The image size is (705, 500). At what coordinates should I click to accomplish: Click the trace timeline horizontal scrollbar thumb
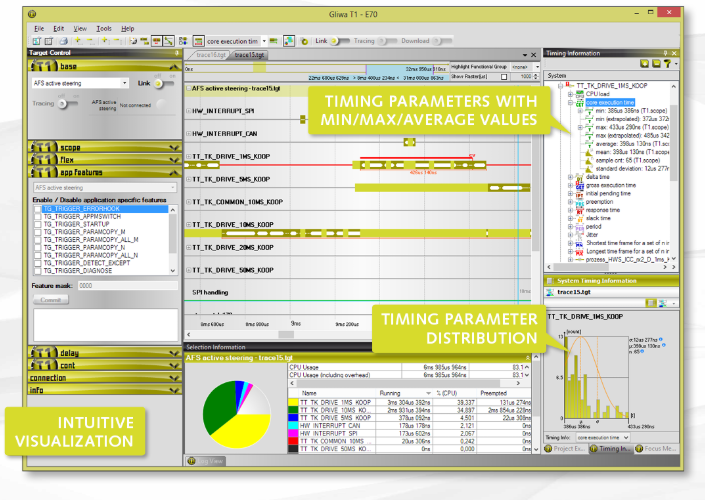pos(286,335)
